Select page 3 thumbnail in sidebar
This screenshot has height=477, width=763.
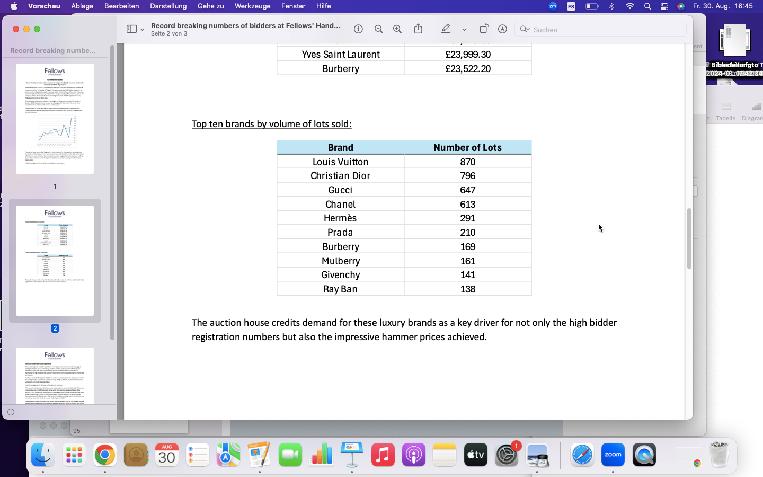tap(55, 376)
